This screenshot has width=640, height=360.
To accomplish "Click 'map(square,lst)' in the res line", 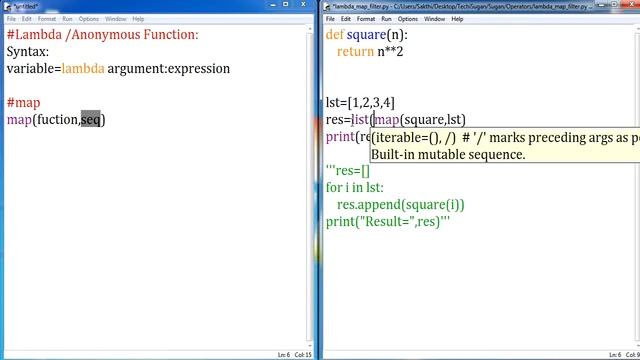I will coord(420,120).
